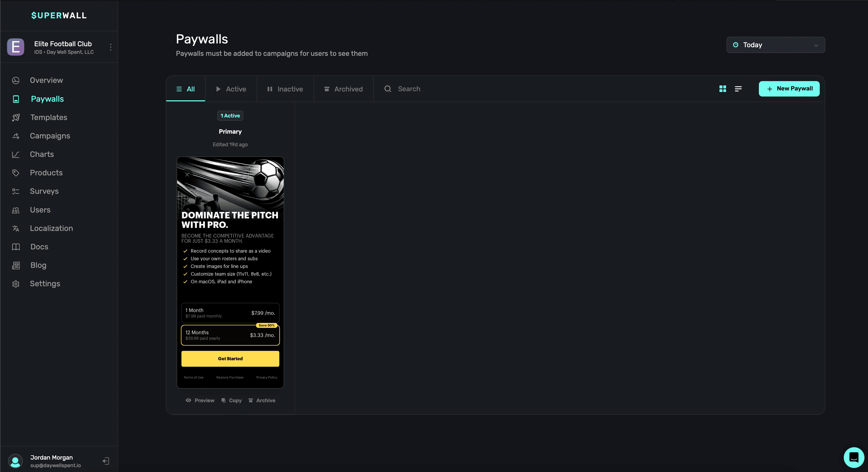Create a New Paywall
Screen dimensions: 868x472
tap(789, 89)
